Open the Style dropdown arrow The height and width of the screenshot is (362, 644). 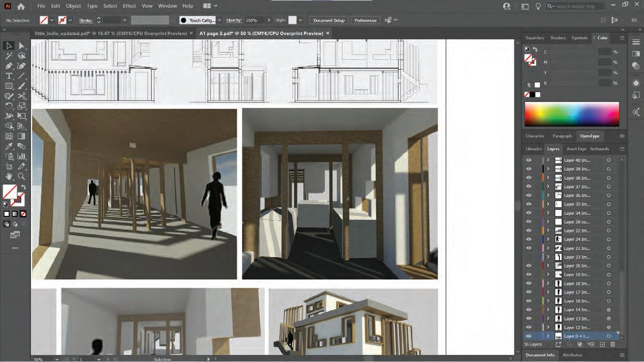click(301, 20)
